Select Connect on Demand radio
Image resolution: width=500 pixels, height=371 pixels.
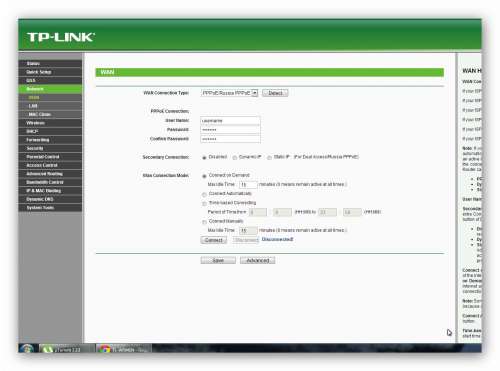[x=204, y=176]
